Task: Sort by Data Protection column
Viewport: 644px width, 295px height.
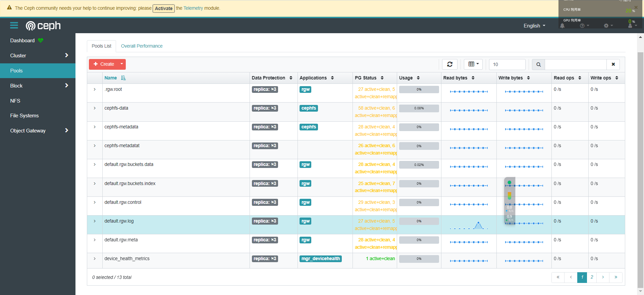Action: click(272, 78)
